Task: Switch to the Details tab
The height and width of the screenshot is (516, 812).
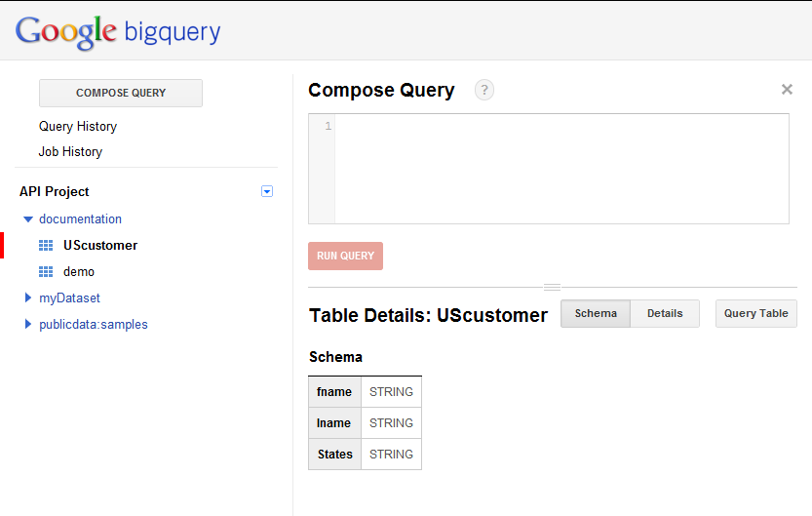Action: point(665,313)
